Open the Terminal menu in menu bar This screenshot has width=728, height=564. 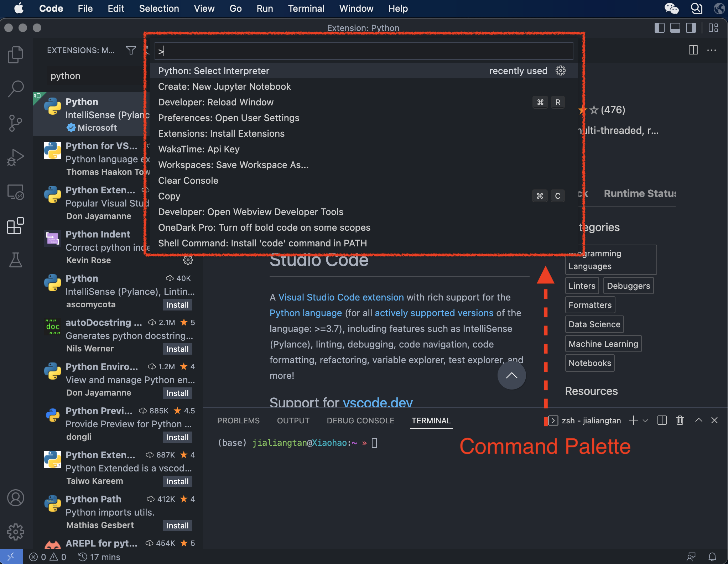tap(306, 9)
